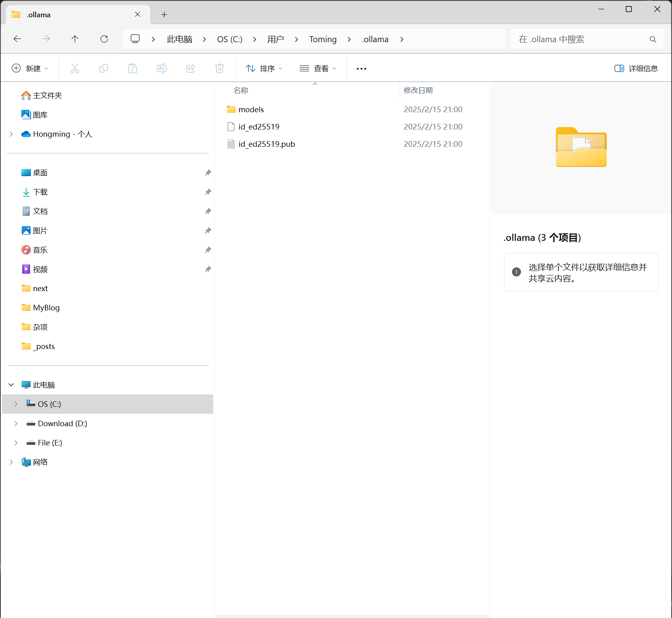672x618 pixels.
Task: Go up one folder level arrow
Action: (x=75, y=39)
